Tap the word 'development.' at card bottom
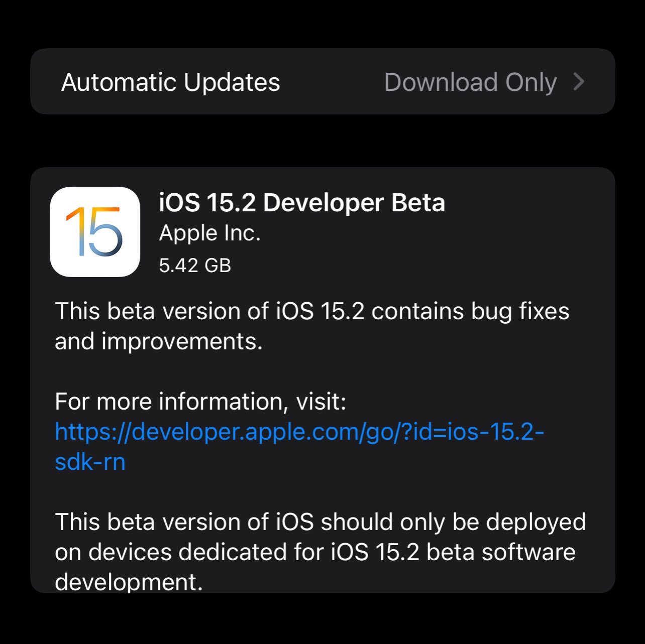The image size is (645, 644). 129,582
